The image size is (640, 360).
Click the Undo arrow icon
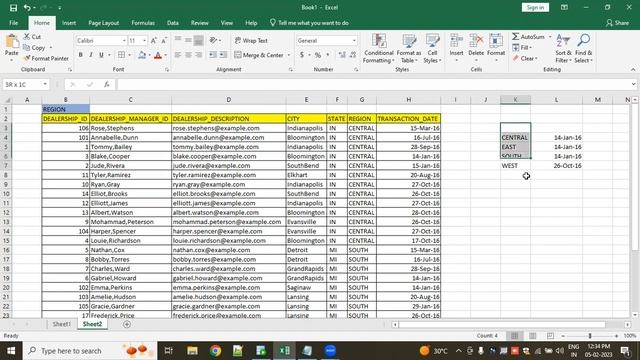tap(27, 7)
